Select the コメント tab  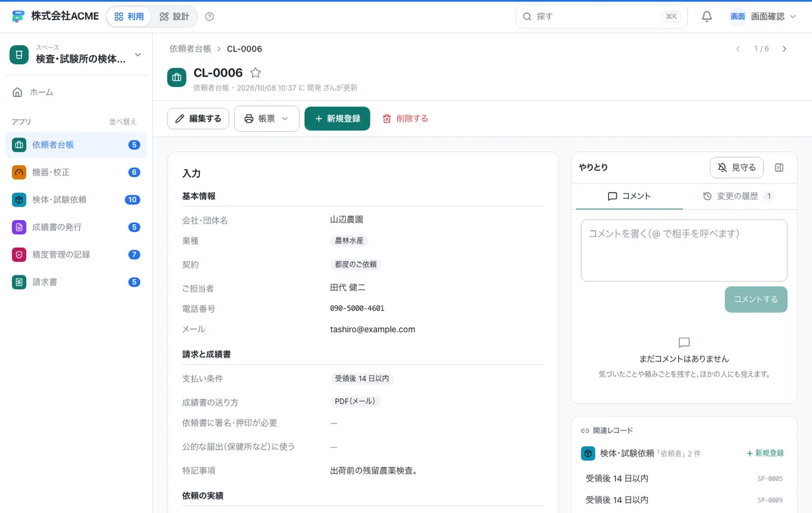click(629, 197)
